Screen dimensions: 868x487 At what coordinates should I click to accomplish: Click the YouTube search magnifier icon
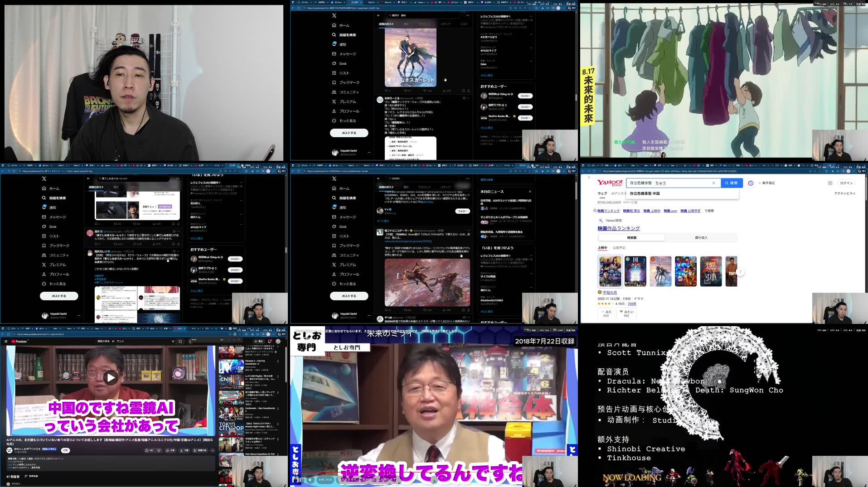180,341
